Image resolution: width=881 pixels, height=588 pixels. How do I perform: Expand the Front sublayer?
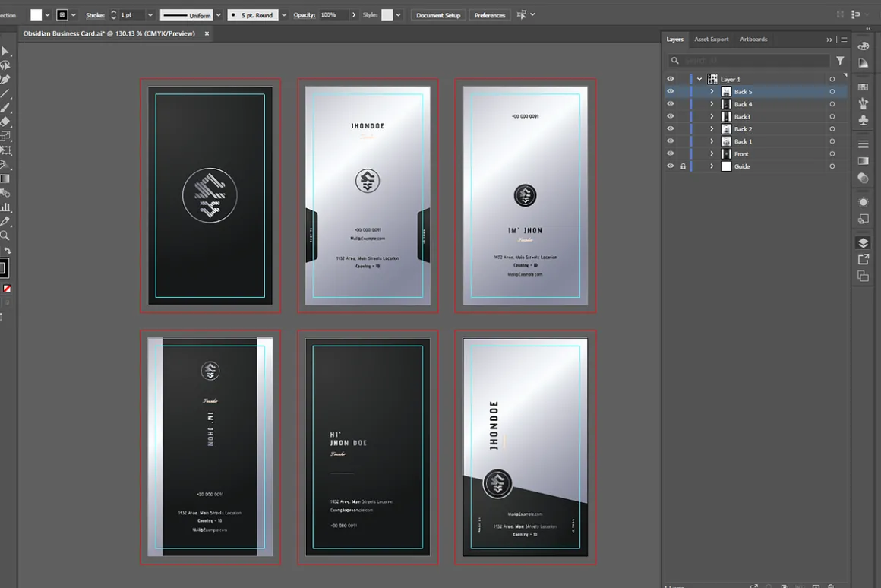pos(712,153)
